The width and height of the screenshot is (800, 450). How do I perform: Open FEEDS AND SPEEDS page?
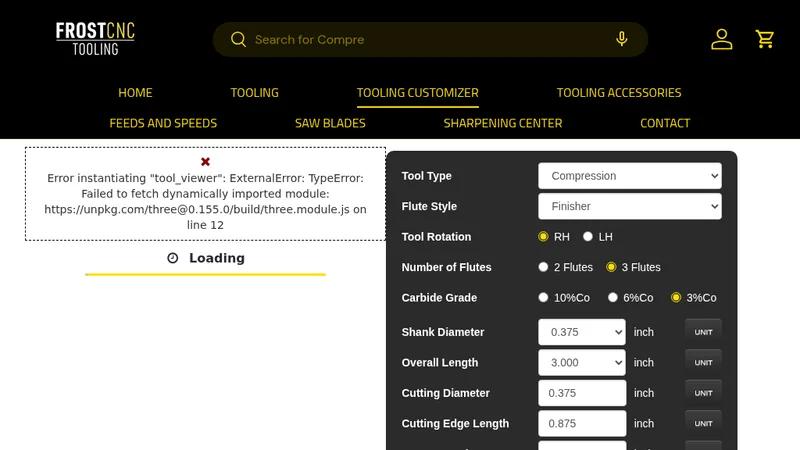[163, 123]
